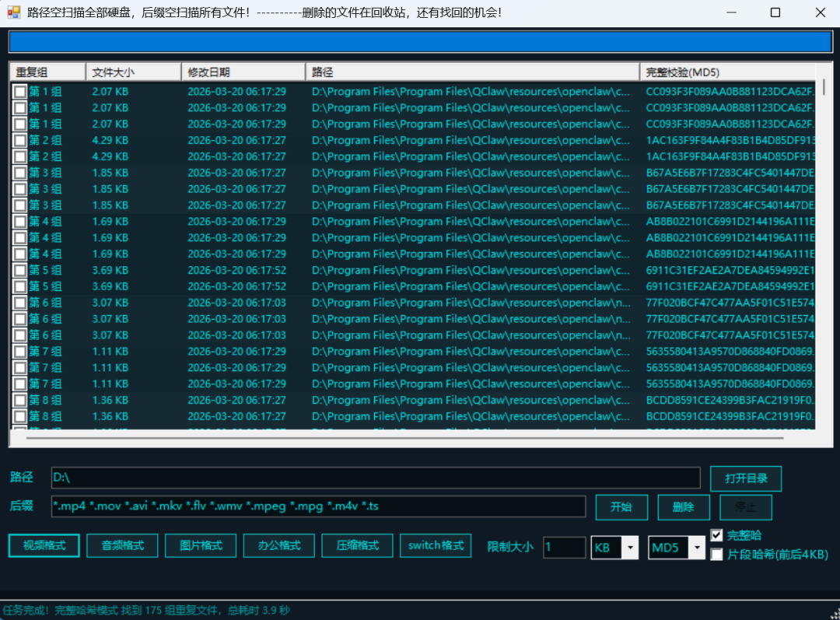Click the greyed-out 停止 stop button
840x620 pixels.
[x=746, y=507]
